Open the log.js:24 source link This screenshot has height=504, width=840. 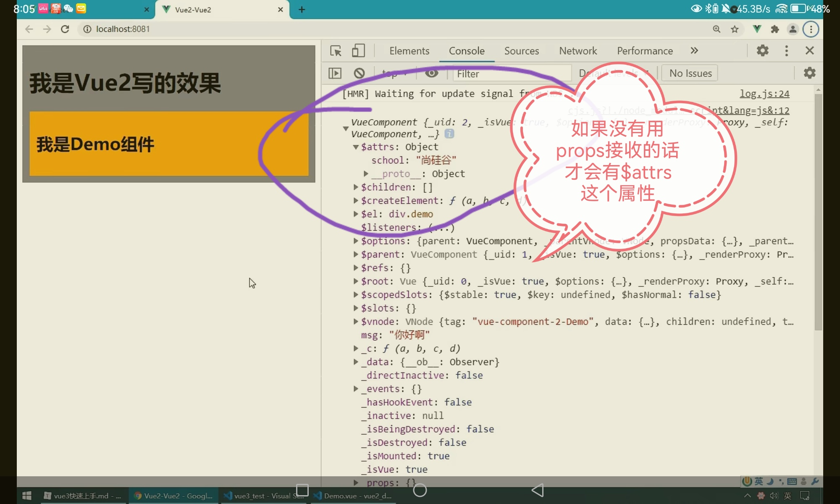coord(764,94)
